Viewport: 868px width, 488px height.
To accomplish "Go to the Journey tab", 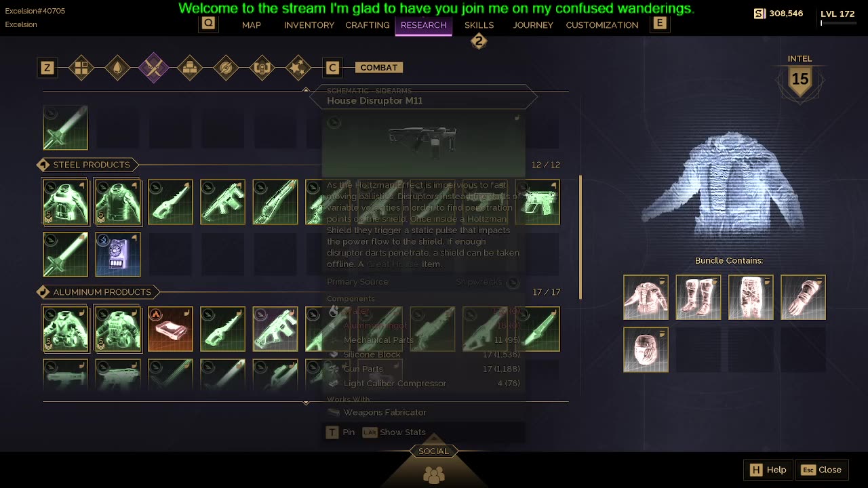I will [533, 25].
